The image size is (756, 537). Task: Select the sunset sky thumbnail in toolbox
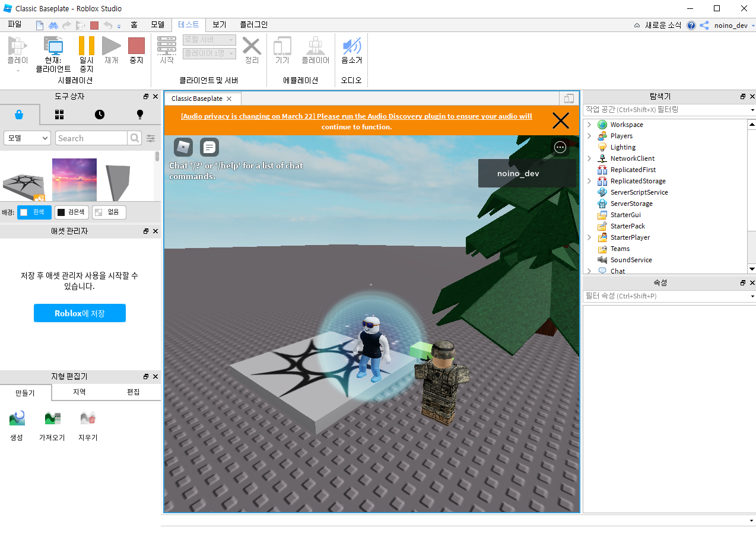pos(74,180)
